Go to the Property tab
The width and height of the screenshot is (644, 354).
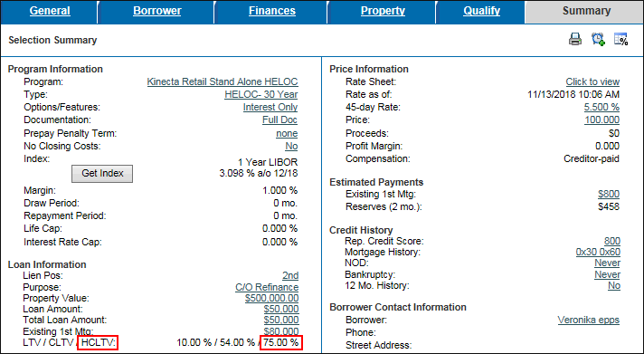coord(383,11)
